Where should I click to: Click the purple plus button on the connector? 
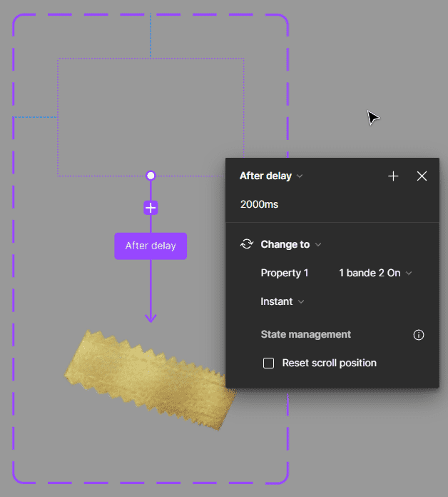coord(151,208)
